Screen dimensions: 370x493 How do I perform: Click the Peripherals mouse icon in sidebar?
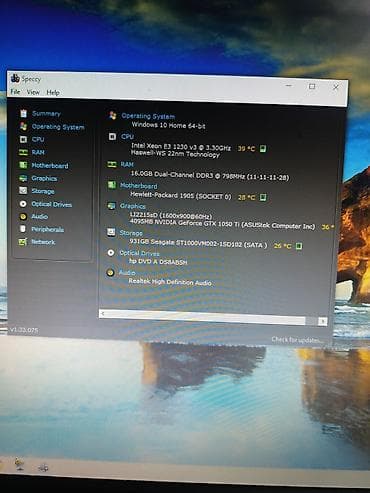[23, 229]
